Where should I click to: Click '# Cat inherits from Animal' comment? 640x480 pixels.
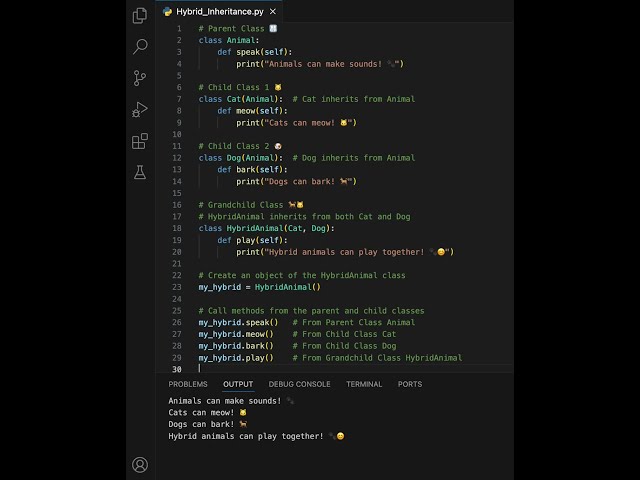[x=353, y=99]
